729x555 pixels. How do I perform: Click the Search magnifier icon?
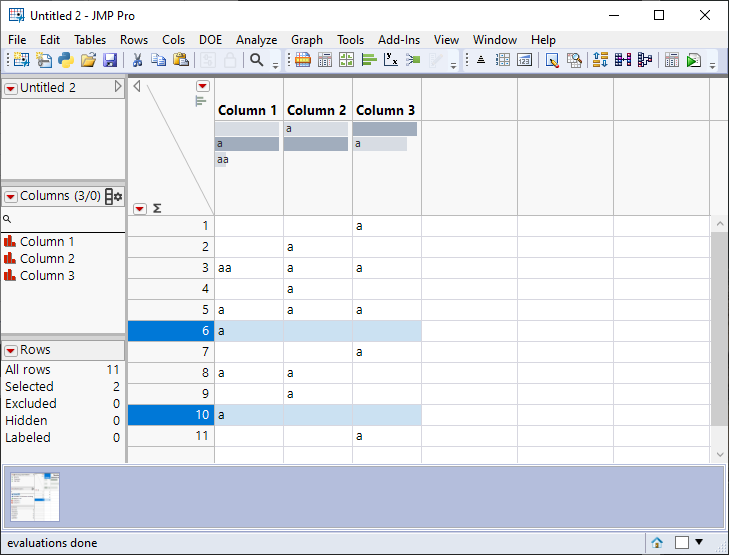point(257,60)
